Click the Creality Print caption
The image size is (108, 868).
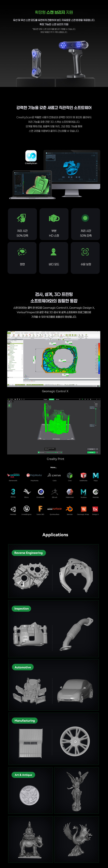[x=56, y=459]
